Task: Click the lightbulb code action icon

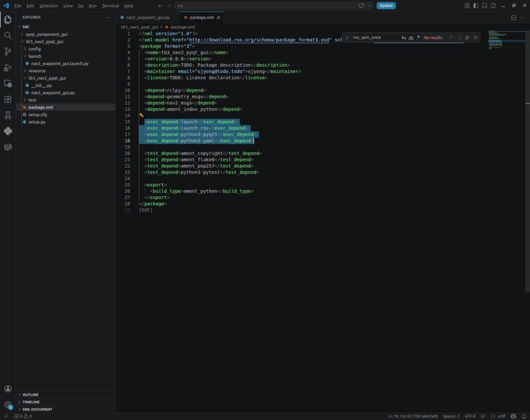Action: click(142, 115)
